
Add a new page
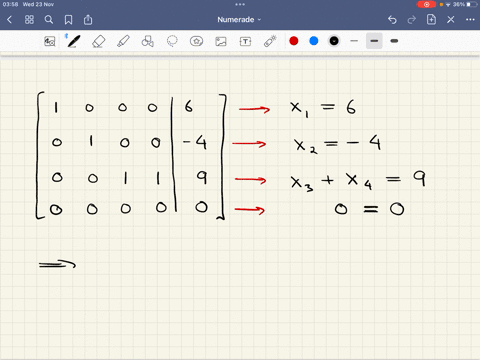coord(431,19)
